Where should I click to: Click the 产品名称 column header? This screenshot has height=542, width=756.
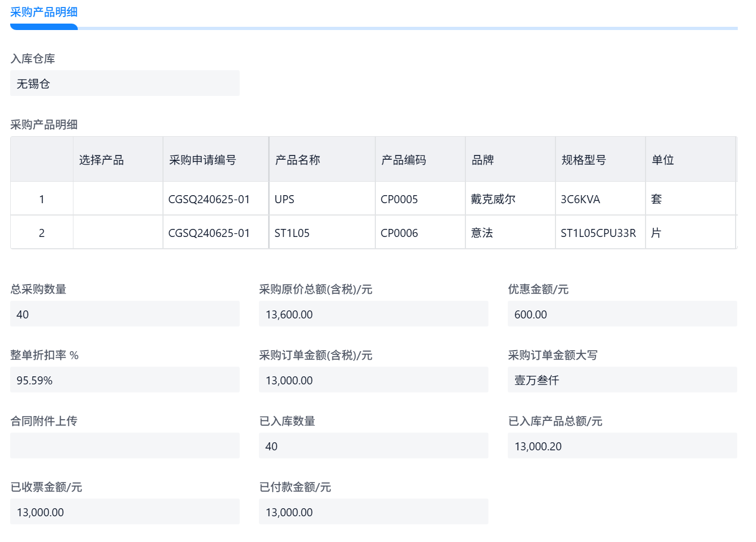point(322,160)
